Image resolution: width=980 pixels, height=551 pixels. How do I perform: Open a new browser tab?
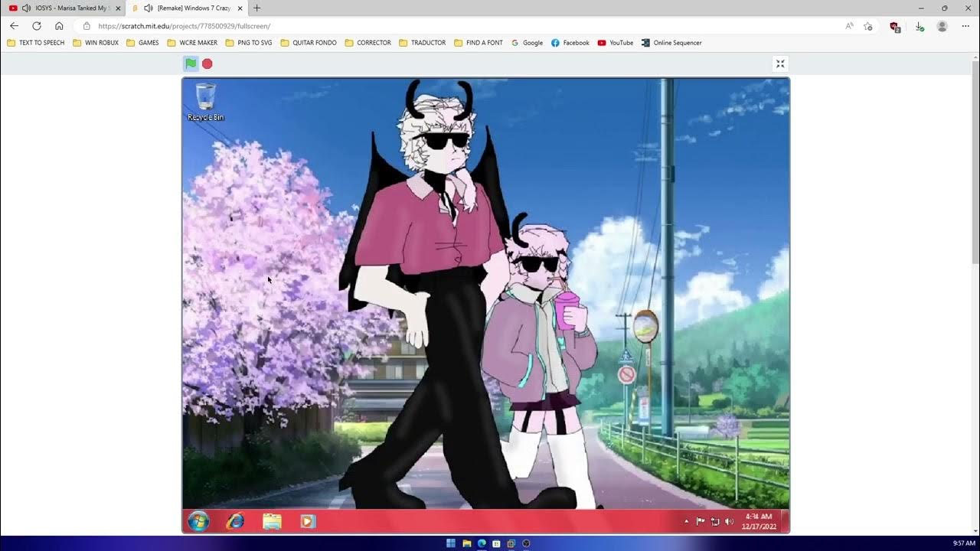tap(256, 8)
